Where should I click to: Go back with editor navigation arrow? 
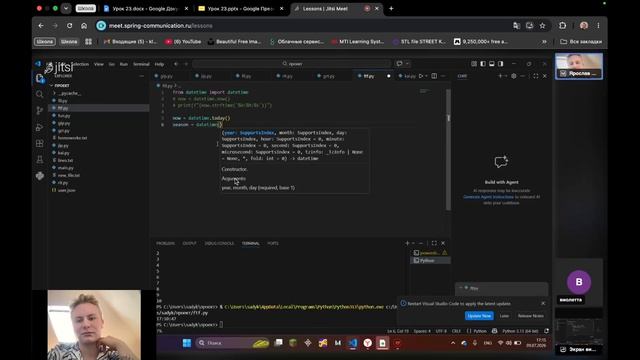[176, 64]
